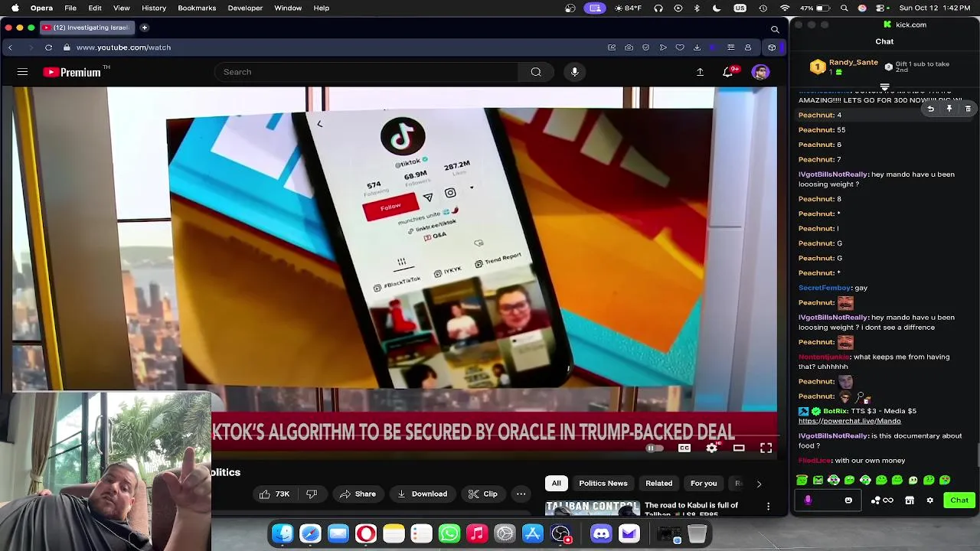Click the YouTube search field
The height and width of the screenshot is (551, 980).
(x=367, y=72)
